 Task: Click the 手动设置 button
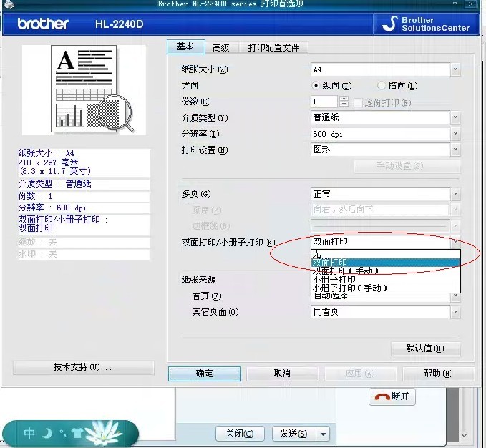click(x=407, y=166)
